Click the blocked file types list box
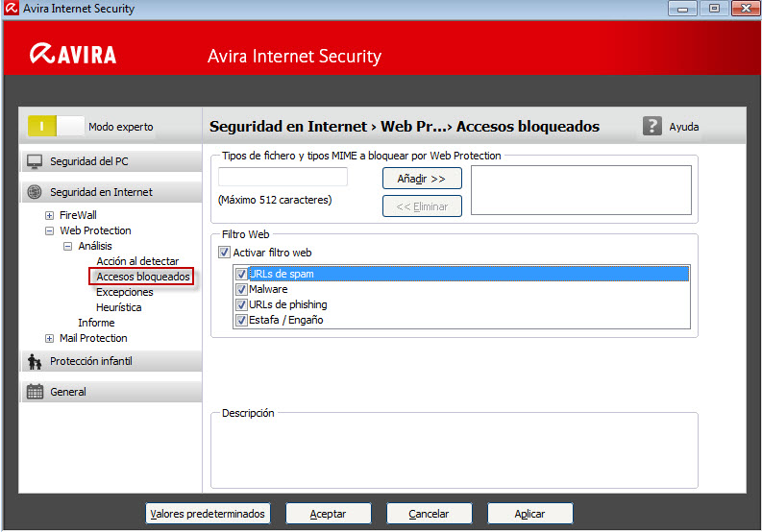Screen dimensions: 762x532 (581, 190)
